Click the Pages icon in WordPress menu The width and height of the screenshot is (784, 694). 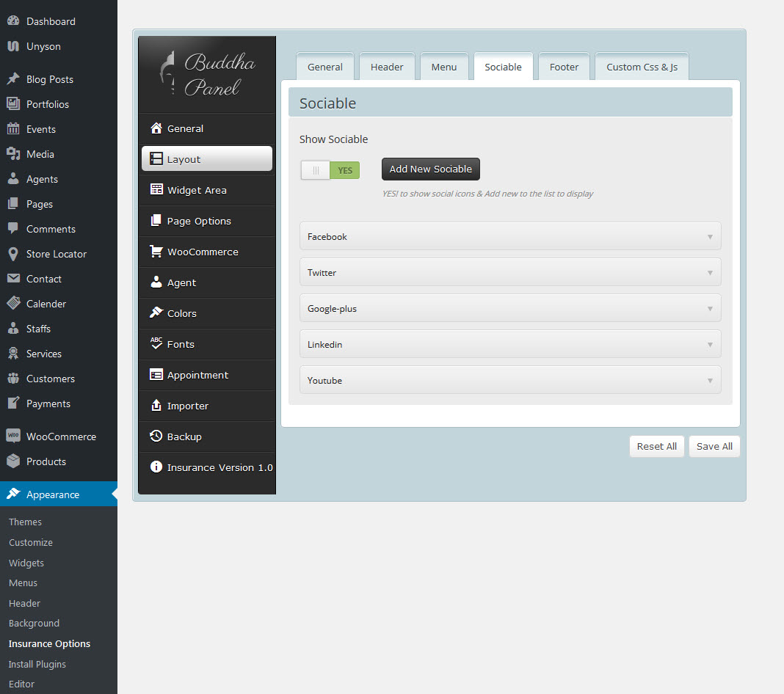point(13,204)
